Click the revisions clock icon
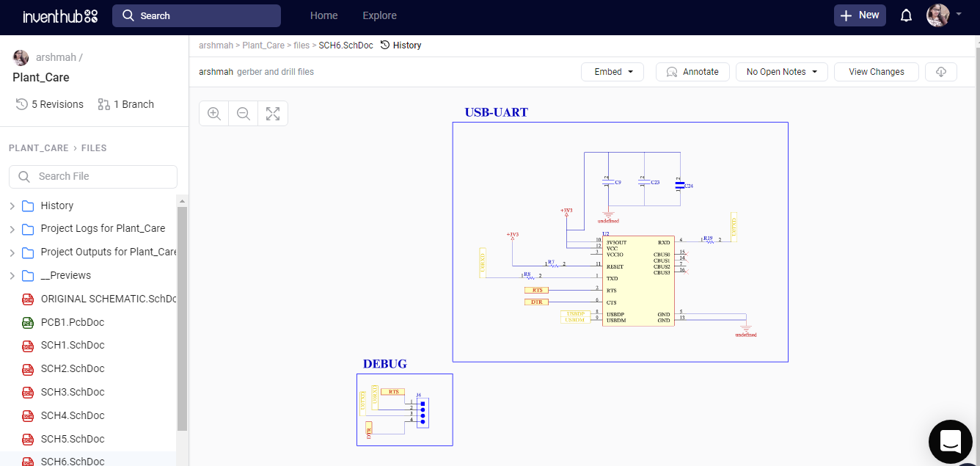 pos(22,104)
